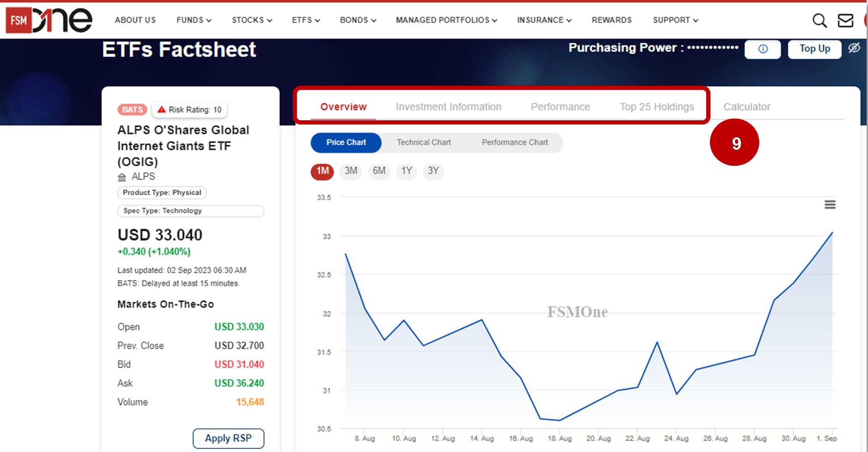Image resolution: width=868 pixels, height=452 pixels.
Task: Click the FSMOne logo
Action: [x=48, y=19]
